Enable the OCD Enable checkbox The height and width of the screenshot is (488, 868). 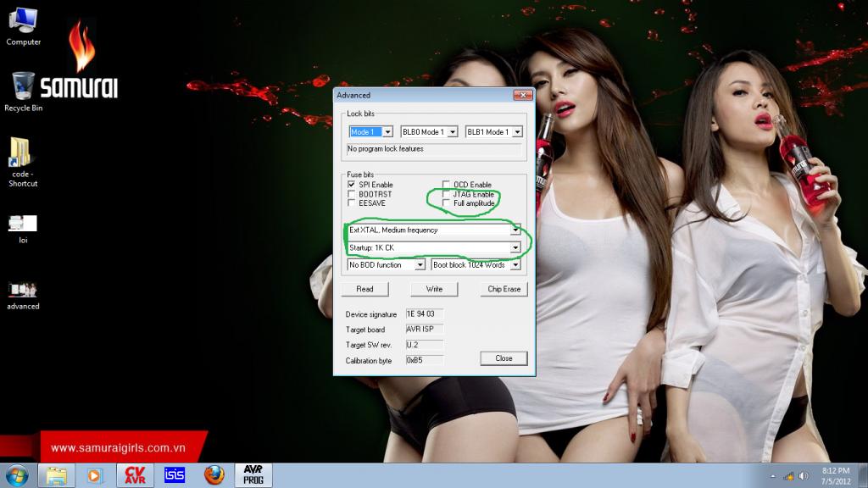coord(446,184)
